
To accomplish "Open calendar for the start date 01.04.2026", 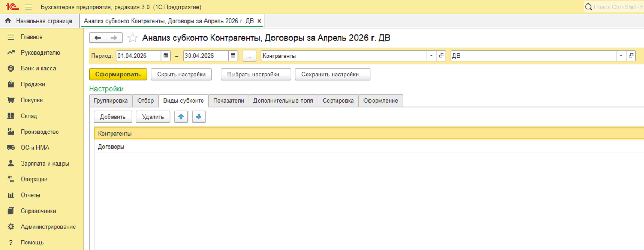I will coord(166,56).
